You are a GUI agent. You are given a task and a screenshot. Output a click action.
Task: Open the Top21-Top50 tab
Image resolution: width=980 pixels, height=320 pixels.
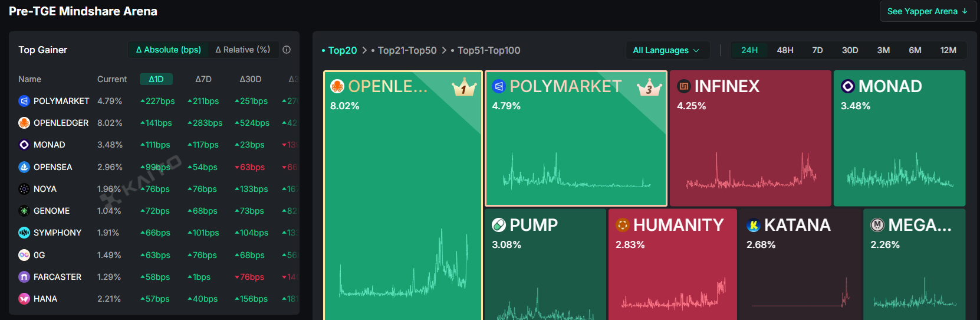(x=407, y=50)
